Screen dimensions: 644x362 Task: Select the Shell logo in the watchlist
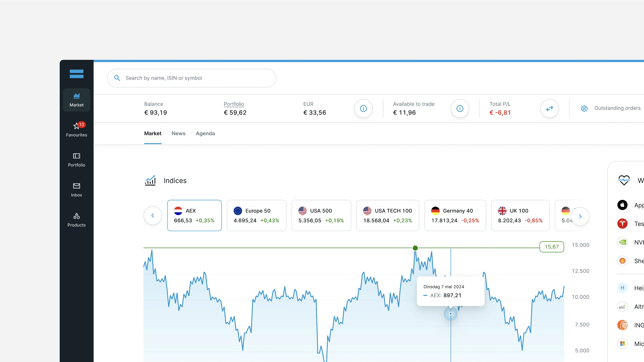tap(622, 261)
